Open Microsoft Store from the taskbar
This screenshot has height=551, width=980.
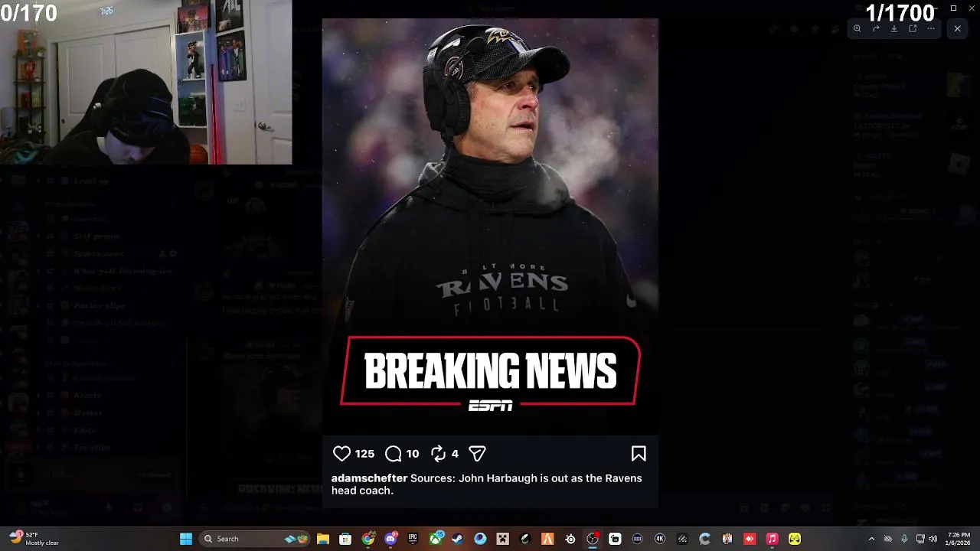pos(345,539)
